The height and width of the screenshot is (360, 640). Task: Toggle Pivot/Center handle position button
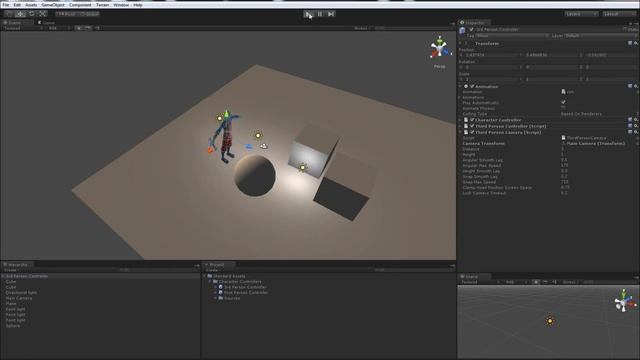pyautogui.click(x=66, y=14)
